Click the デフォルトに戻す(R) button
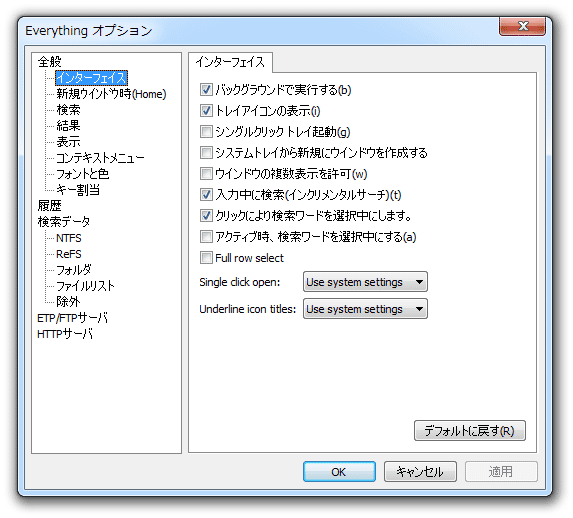 coord(470,431)
